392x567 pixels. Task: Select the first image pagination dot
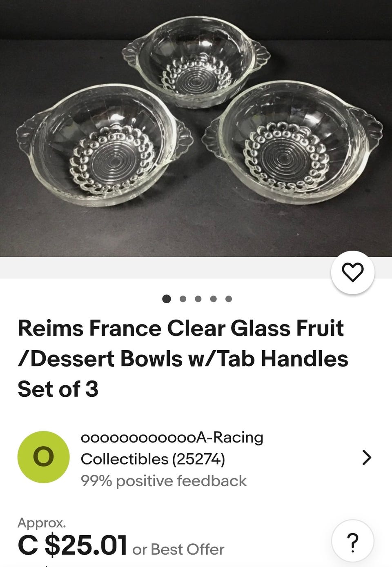click(x=167, y=299)
